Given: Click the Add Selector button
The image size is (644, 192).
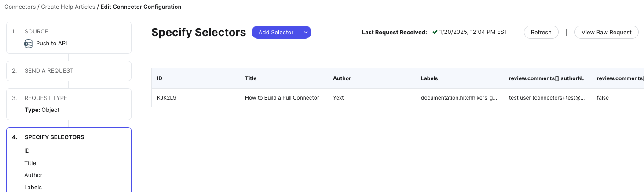Looking at the screenshot, I should 276,32.
